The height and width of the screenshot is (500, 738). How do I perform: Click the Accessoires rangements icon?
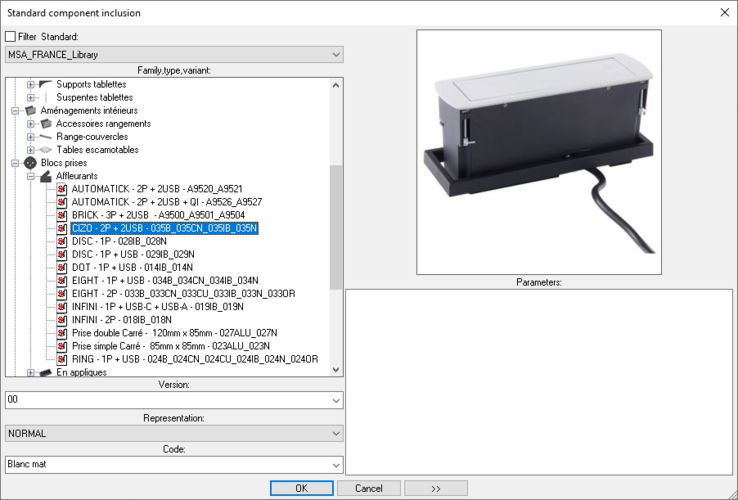pyautogui.click(x=45, y=124)
